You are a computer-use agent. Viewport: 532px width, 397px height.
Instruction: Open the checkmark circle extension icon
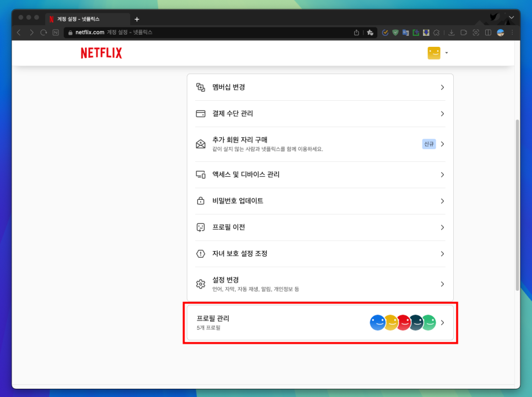[385, 32]
